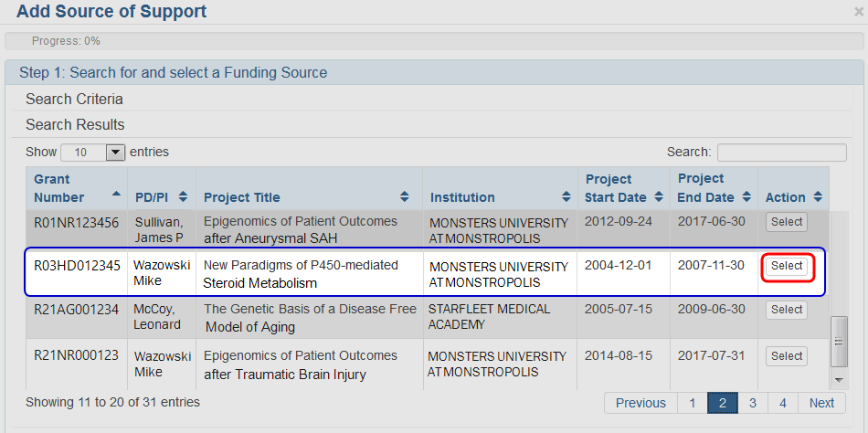Image resolution: width=868 pixels, height=433 pixels.
Task: Sort by Institution column sort icon
Action: [565, 197]
